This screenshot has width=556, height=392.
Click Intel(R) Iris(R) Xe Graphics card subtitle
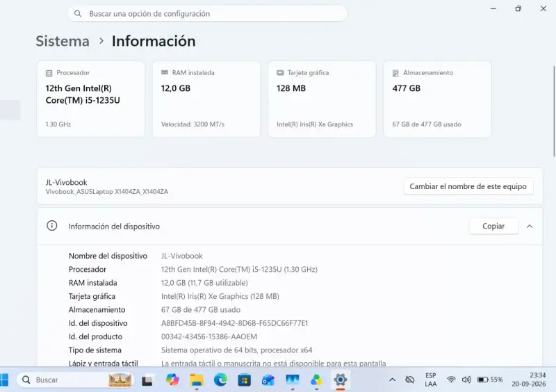[x=315, y=124]
